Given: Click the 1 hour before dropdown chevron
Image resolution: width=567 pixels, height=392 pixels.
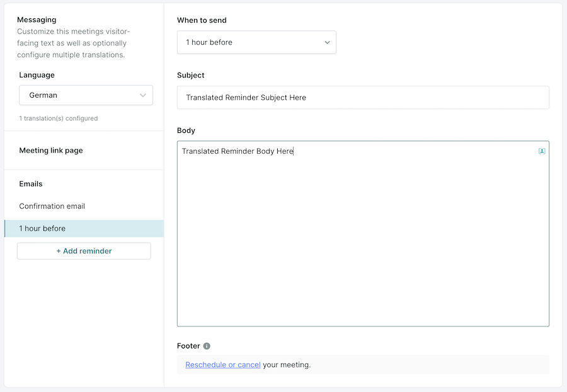Looking at the screenshot, I should [x=327, y=42].
